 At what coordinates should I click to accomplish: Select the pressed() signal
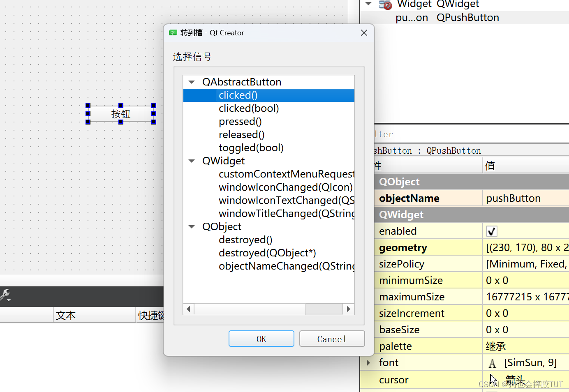[240, 122]
